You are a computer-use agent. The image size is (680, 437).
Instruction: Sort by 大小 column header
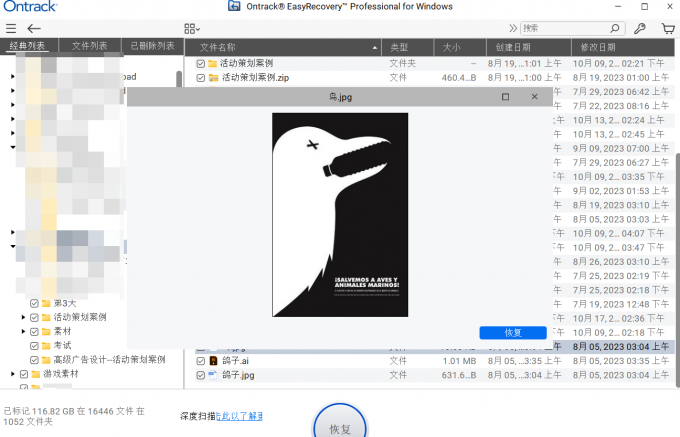(x=460, y=47)
